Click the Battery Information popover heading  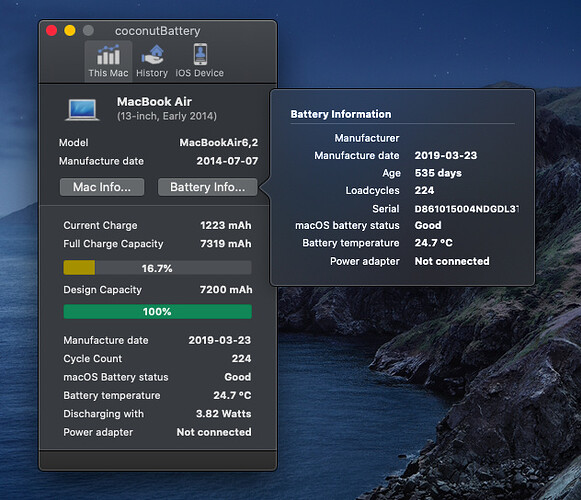coord(341,114)
